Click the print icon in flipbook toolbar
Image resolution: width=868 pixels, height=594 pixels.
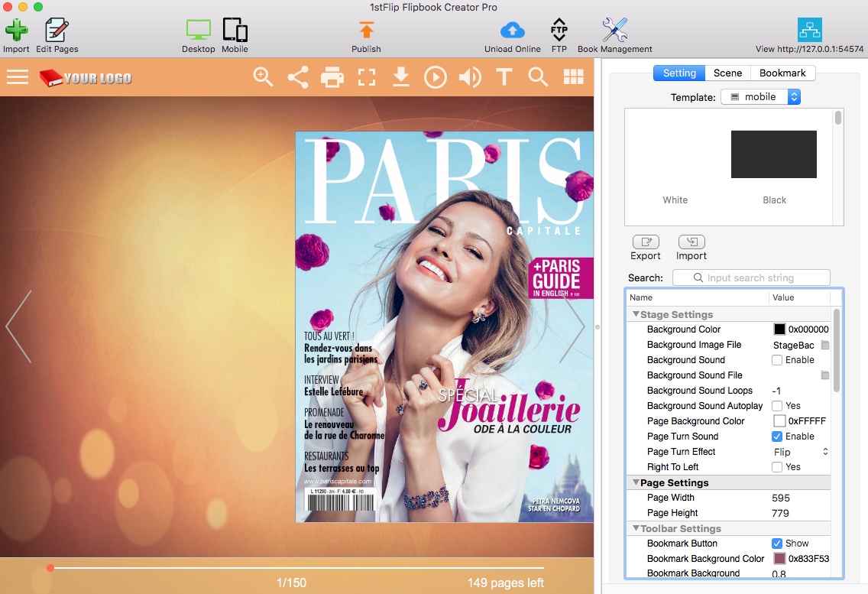coord(332,77)
